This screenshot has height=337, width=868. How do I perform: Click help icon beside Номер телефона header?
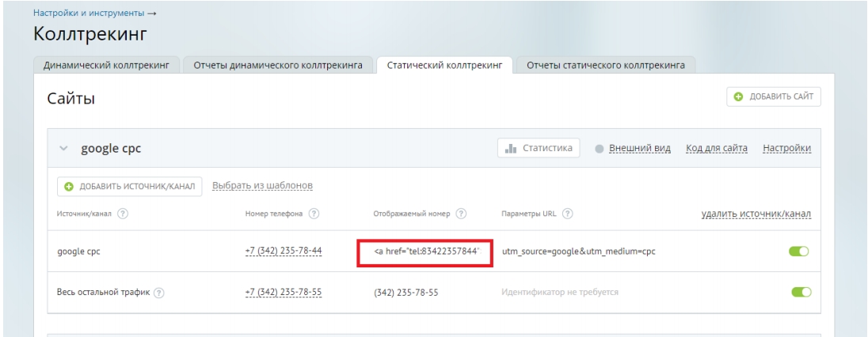314,214
